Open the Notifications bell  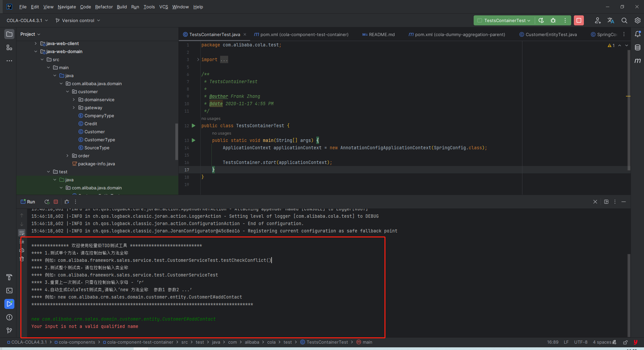coord(638,34)
